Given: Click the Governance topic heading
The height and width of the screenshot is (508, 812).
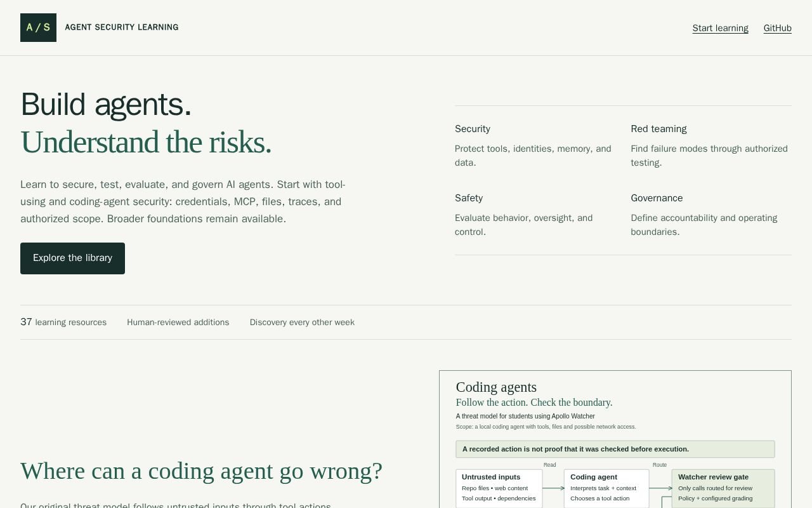Looking at the screenshot, I should point(657,198).
